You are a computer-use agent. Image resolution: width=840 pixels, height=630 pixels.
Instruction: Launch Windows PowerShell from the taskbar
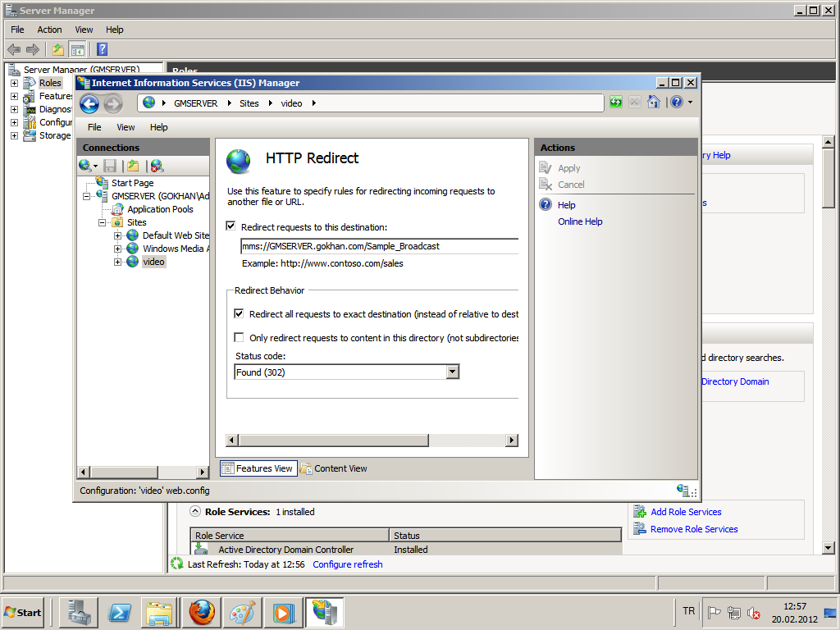point(120,612)
